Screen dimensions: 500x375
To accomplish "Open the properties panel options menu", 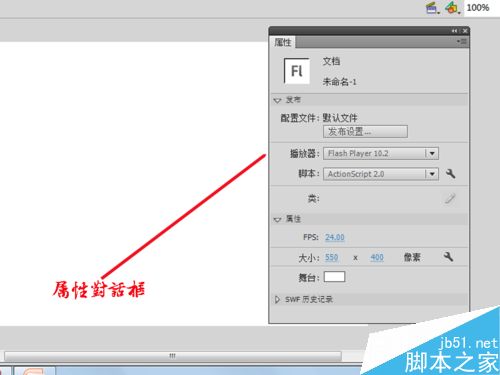I will click(462, 42).
